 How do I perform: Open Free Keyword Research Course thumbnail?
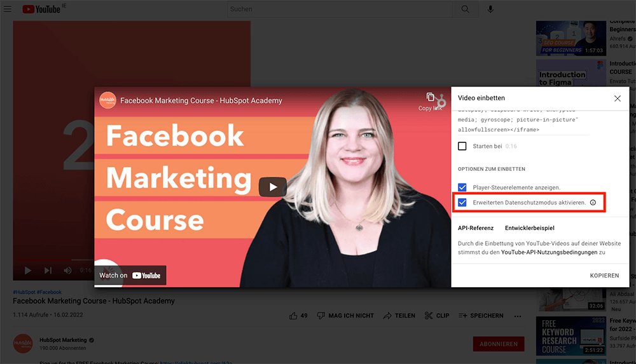coord(571,336)
